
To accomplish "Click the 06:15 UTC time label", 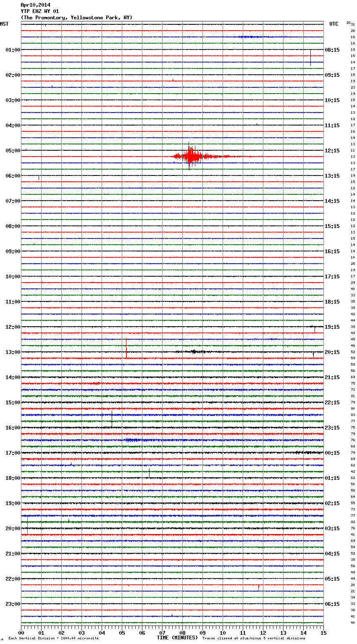I will (x=332, y=604).
